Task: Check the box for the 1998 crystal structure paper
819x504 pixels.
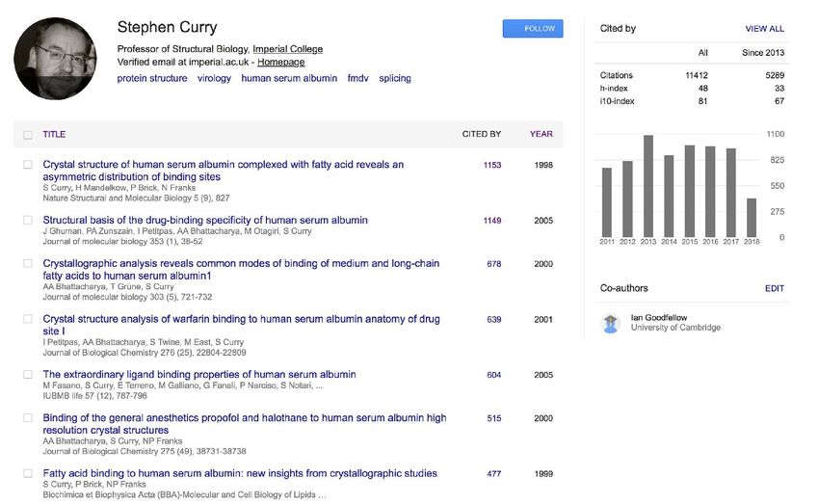Action: 28,165
